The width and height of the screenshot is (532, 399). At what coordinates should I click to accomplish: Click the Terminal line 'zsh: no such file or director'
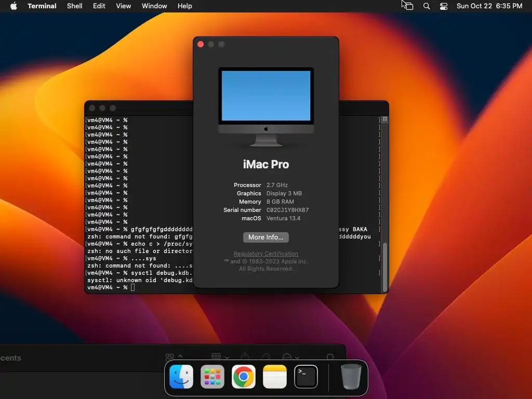(140, 251)
